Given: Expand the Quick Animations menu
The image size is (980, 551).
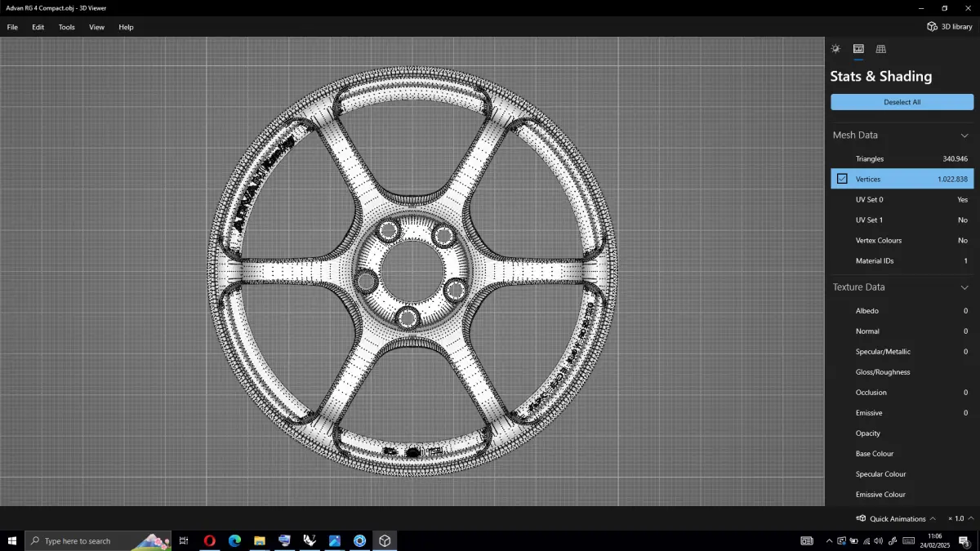Looking at the screenshot, I should (x=933, y=518).
